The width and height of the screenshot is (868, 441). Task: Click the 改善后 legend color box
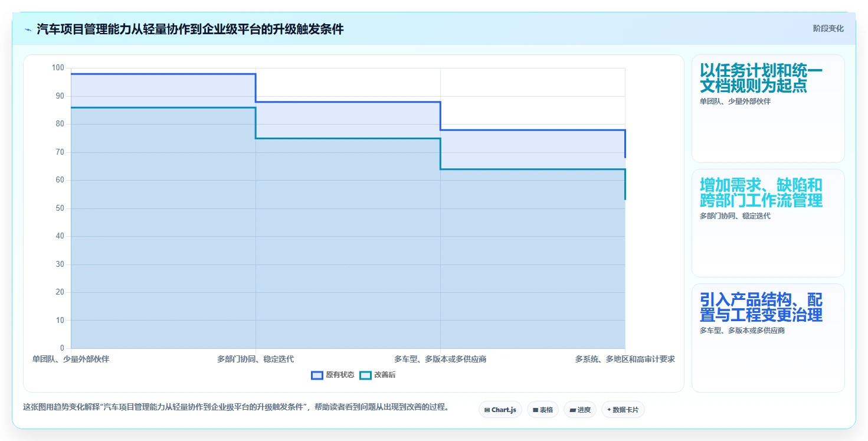(365, 375)
